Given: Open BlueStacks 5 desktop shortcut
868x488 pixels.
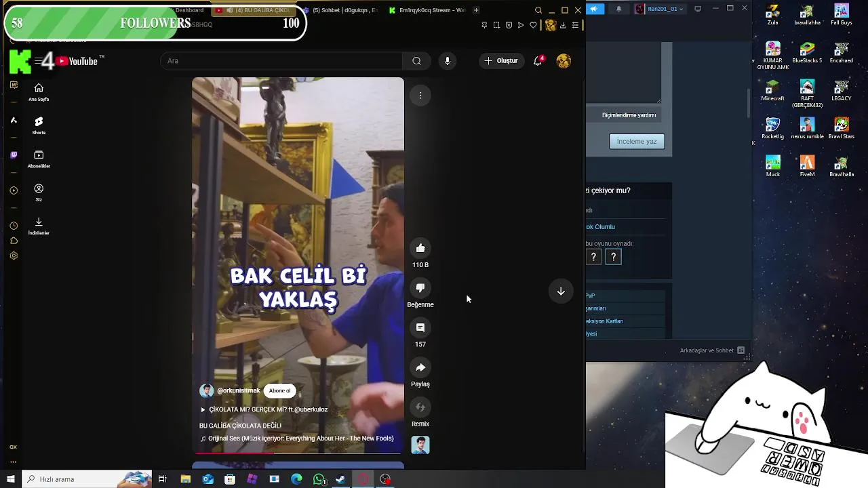Looking at the screenshot, I should [x=807, y=52].
